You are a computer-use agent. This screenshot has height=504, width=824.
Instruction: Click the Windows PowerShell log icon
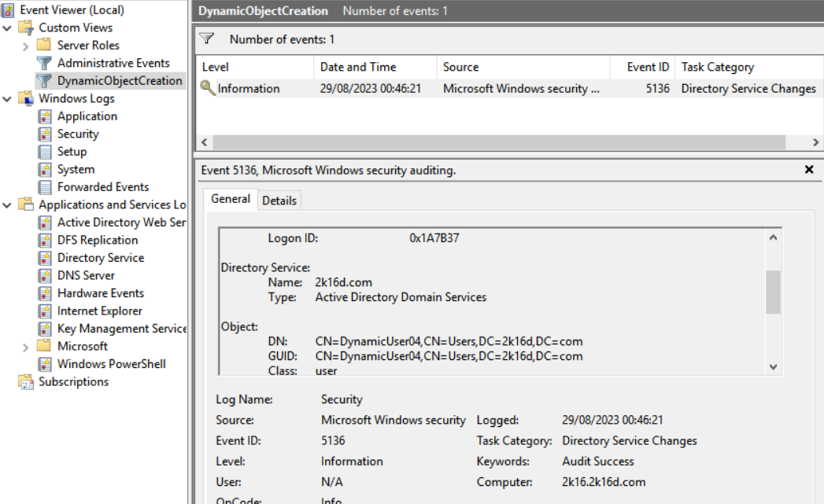click(x=45, y=364)
